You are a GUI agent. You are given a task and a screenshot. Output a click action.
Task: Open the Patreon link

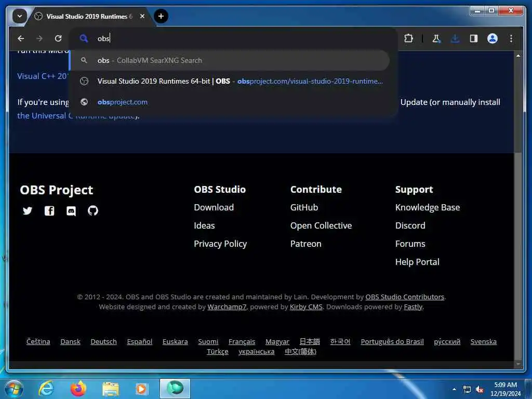coord(305,244)
